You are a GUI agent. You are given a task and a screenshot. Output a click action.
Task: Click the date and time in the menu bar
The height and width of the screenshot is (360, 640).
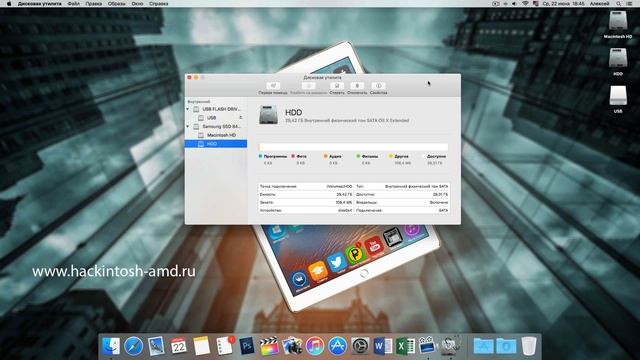point(563,4)
